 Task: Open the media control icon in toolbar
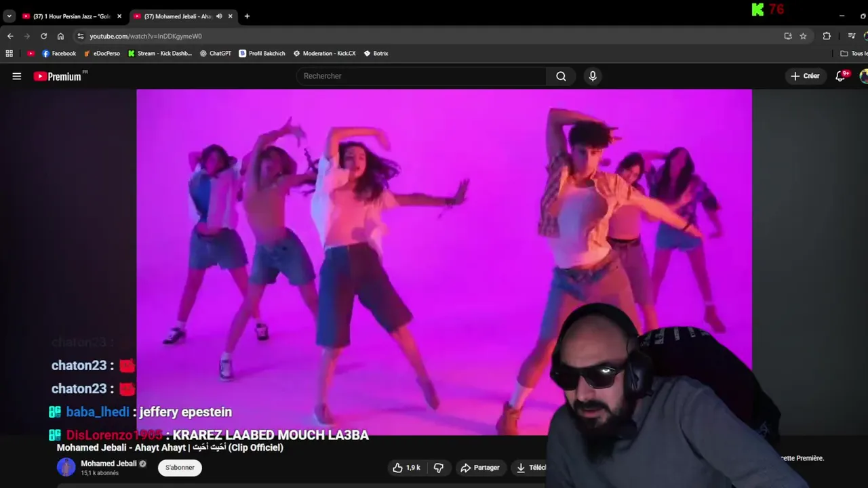pyautogui.click(x=852, y=36)
